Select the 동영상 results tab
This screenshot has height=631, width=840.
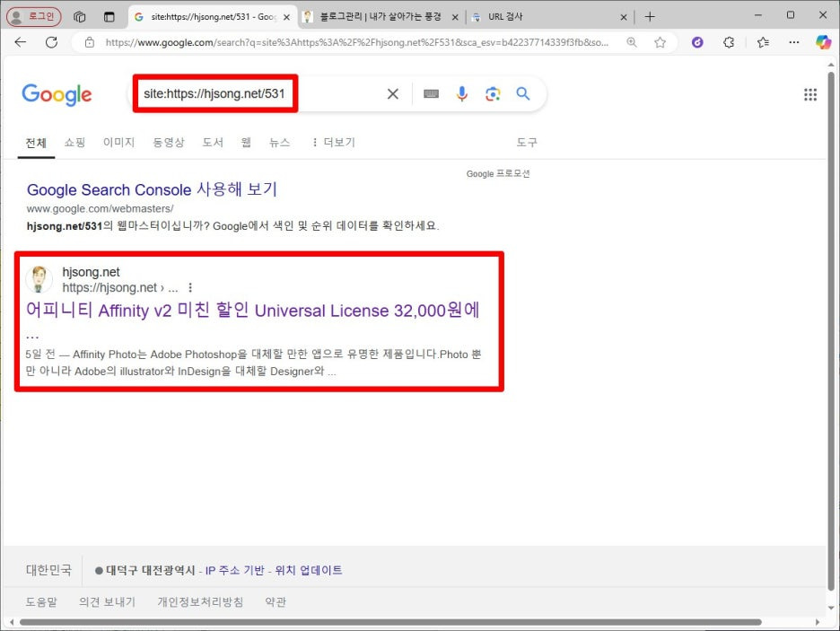point(168,143)
